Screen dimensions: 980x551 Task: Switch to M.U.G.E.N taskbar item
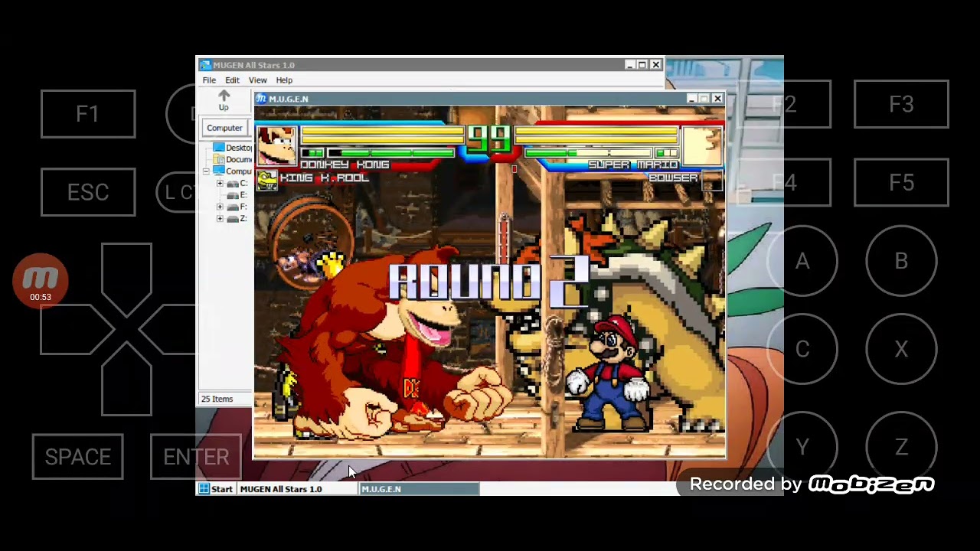tap(420, 489)
